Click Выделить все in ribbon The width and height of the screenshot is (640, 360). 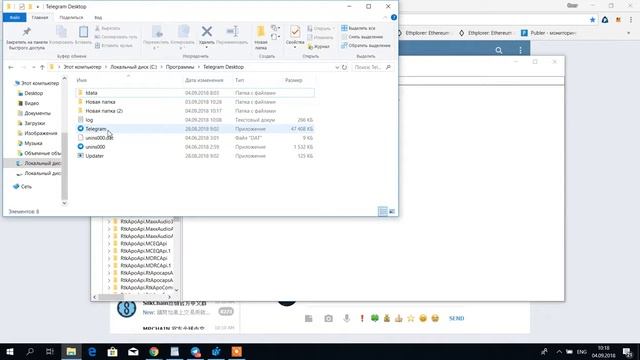[358, 28]
